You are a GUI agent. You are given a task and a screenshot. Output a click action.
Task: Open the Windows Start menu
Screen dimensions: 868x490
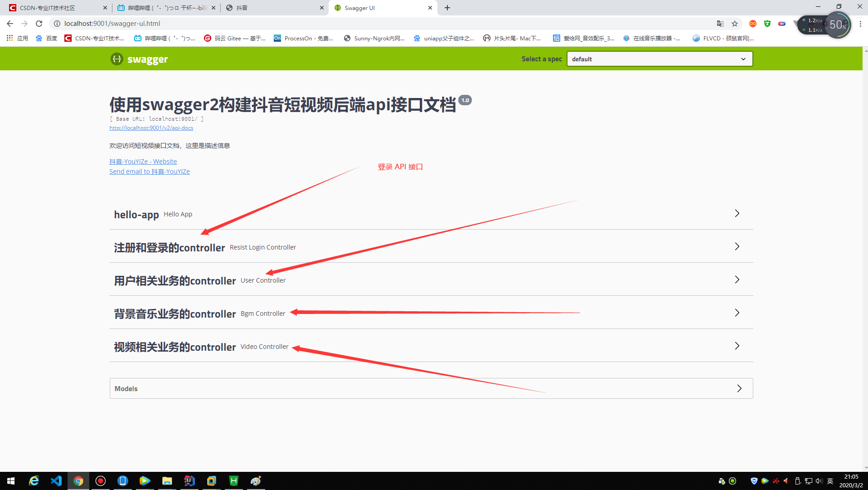[11, 481]
